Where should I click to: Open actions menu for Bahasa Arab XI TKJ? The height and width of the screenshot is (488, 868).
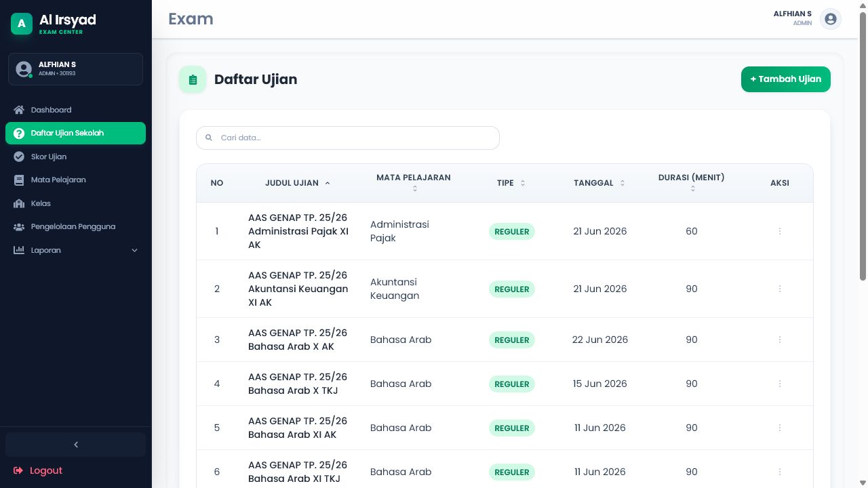[x=780, y=472]
